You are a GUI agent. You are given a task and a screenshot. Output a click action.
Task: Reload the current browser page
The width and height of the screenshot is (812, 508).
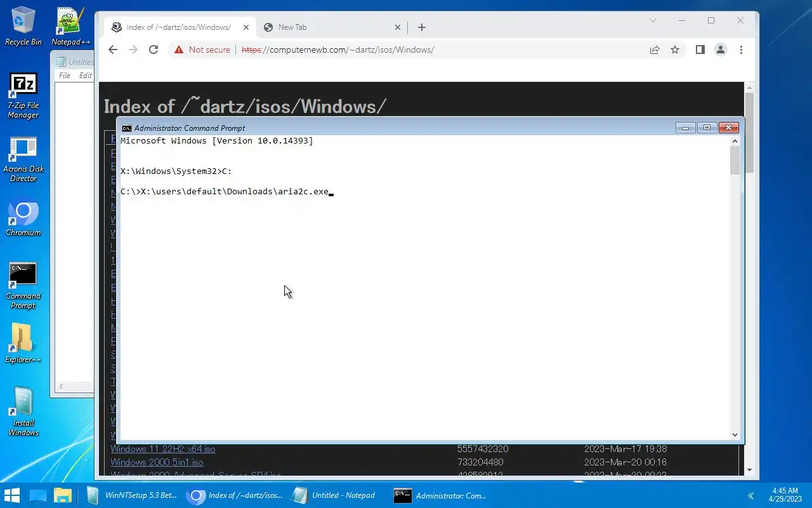153,50
